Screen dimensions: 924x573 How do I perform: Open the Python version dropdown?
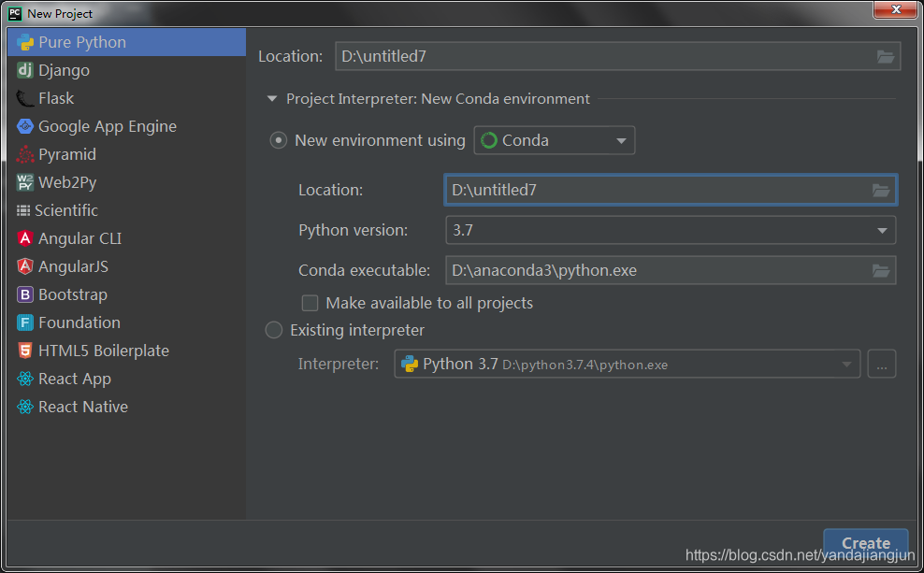[881, 230]
